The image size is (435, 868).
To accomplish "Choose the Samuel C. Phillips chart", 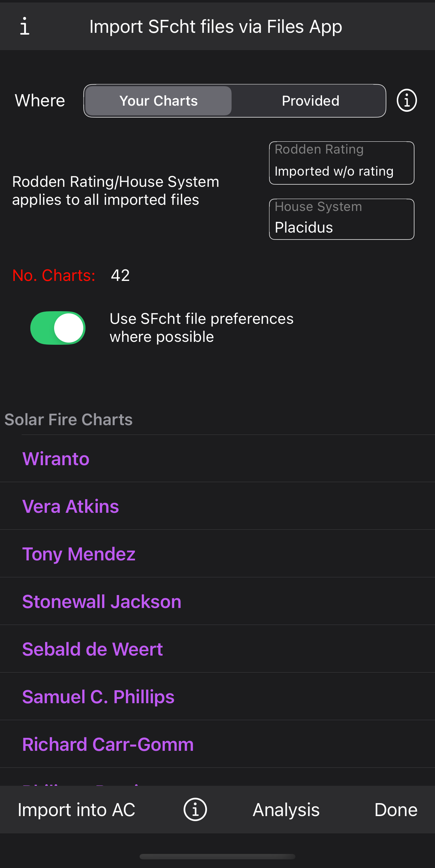I will click(x=98, y=697).
